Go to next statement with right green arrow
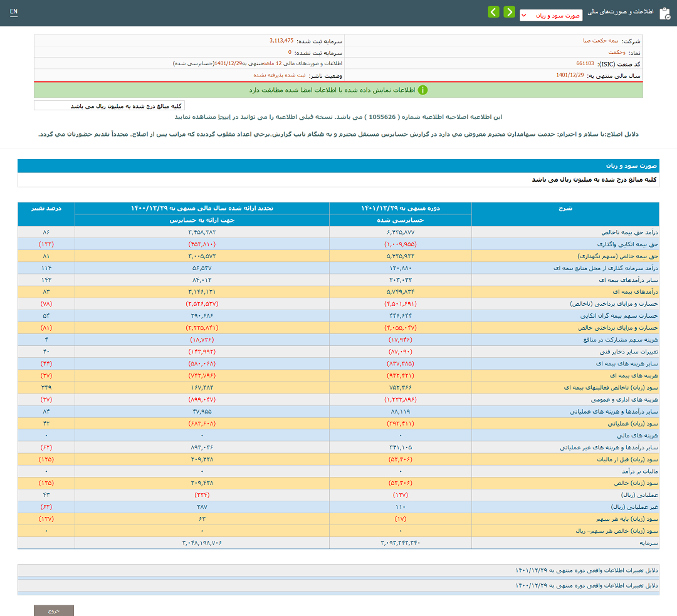The height and width of the screenshot is (616, 677). pyautogui.click(x=510, y=12)
